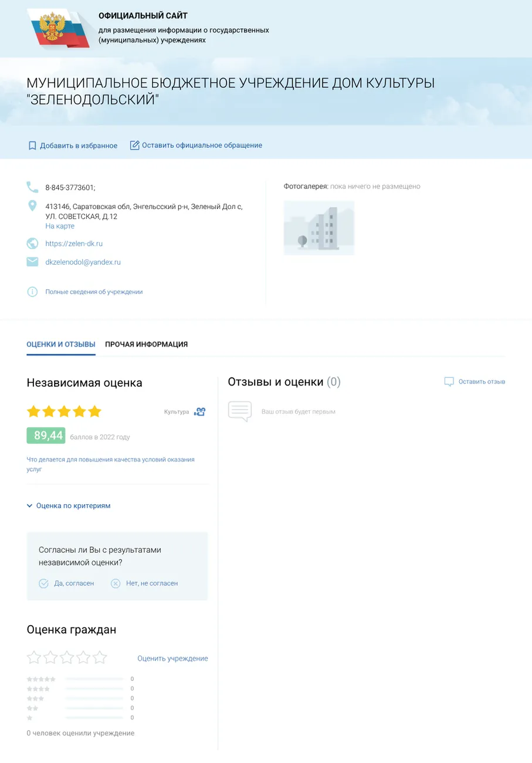Click the globe icon next to website
The height and width of the screenshot is (763, 532).
[x=32, y=244]
